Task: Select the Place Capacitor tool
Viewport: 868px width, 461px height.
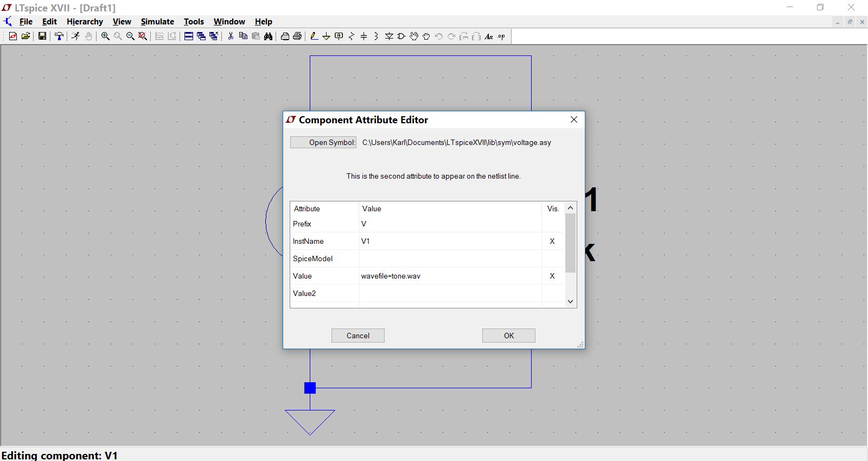Action: (x=364, y=36)
